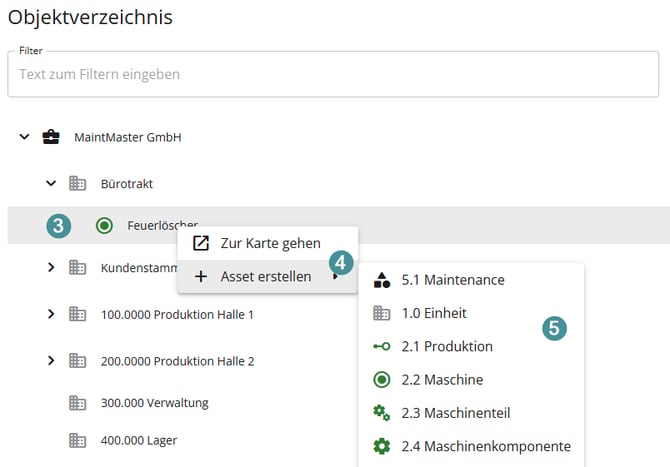Collapse the Bürotrakt tree node
Viewport: 670px width, 467px height.
(x=51, y=184)
